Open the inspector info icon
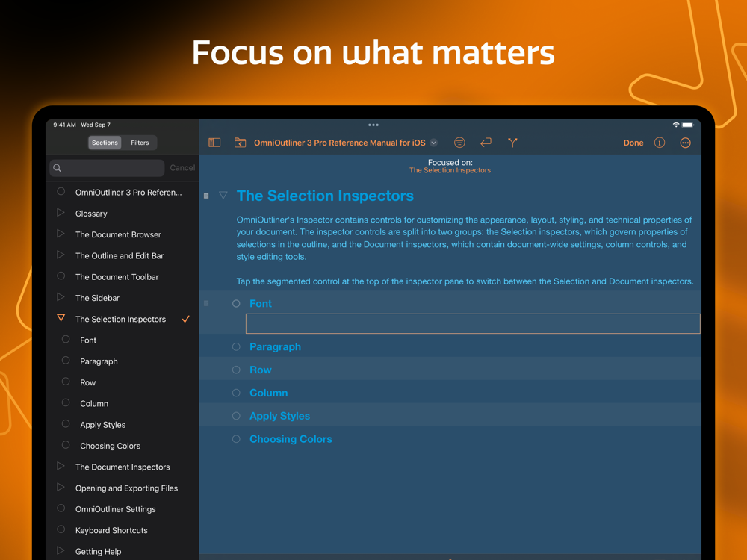The width and height of the screenshot is (747, 560). click(x=660, y=143)
